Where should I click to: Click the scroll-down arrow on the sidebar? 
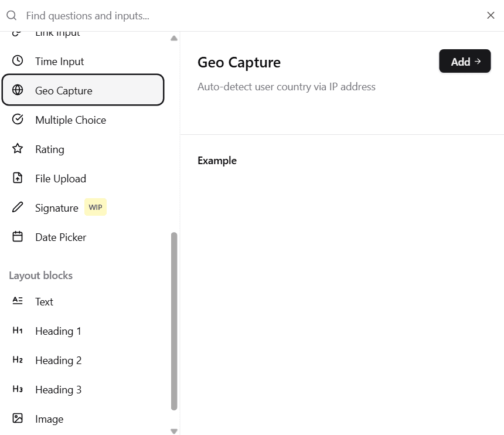click(x=174, y=430)
